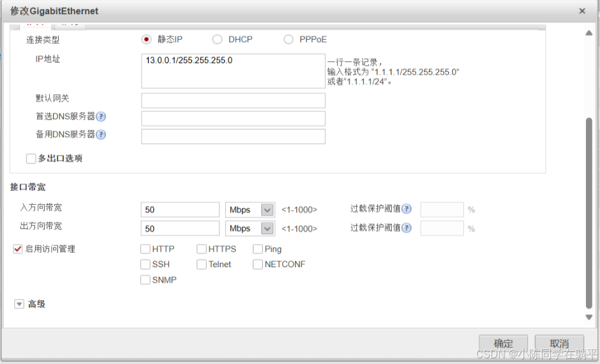Click the 出方向带宽 value field
Screen dimensions: 600x364
tap(180, 229)
